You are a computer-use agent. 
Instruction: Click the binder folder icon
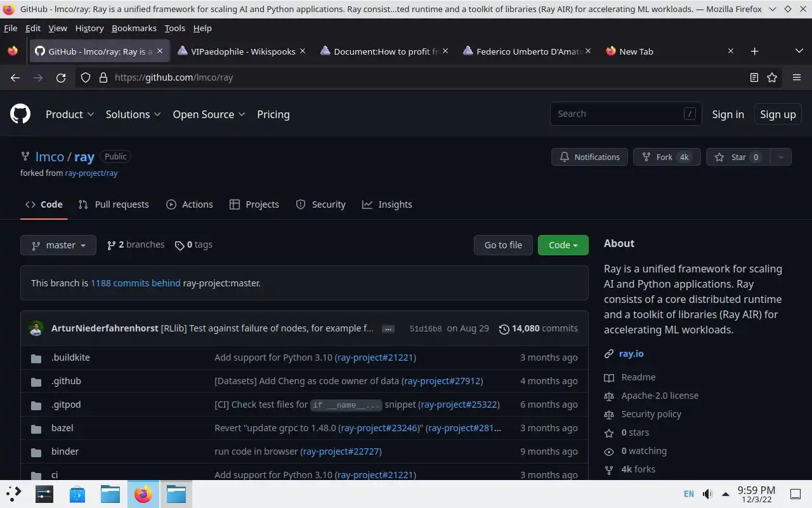tap(36, 451)
